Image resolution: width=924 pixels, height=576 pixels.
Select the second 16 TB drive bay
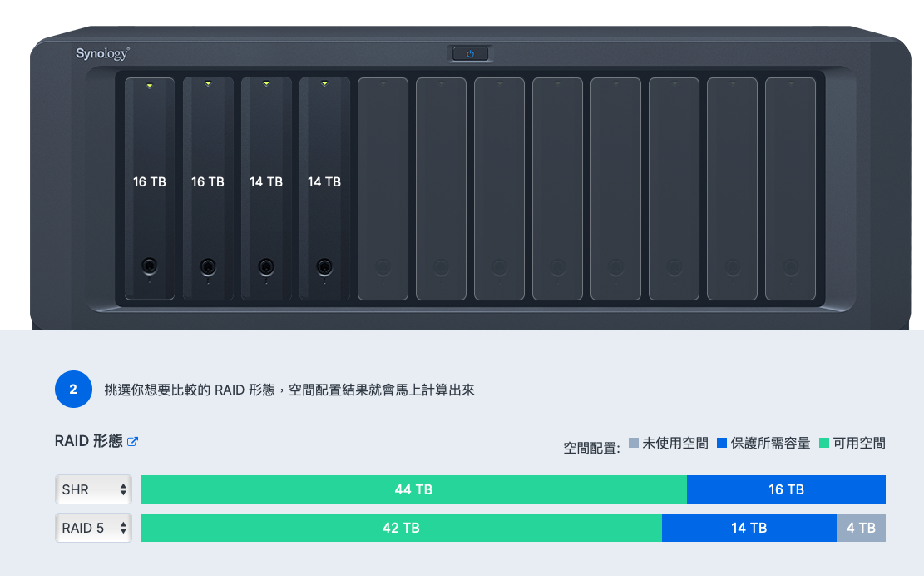coord(208,189)
